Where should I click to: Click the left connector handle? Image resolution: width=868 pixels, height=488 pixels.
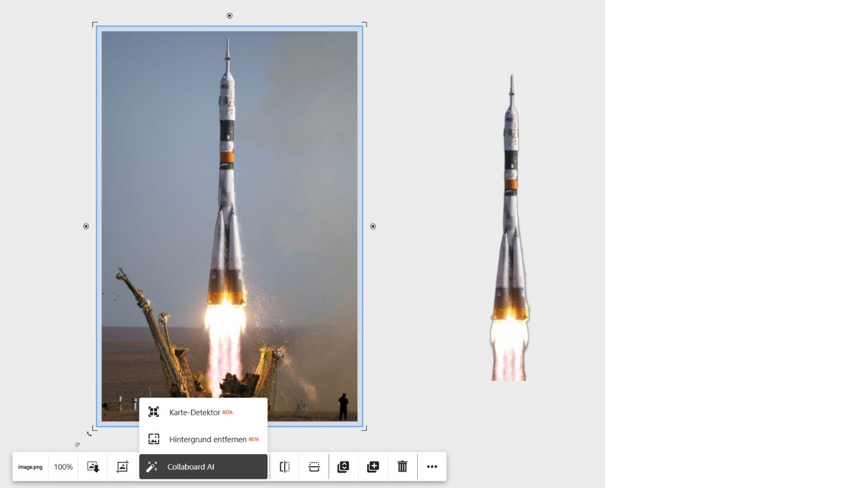[x=86, y=226]
